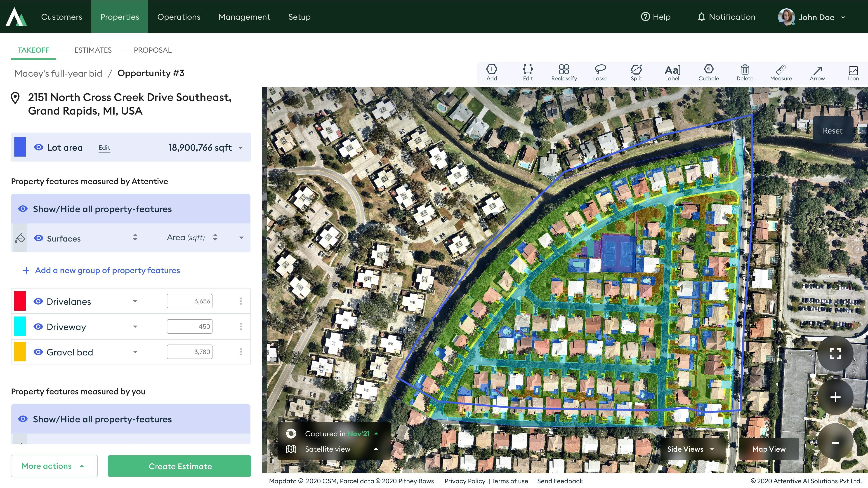868x488 pixels.
Task: Select the Lasso tool
Action: coord(600,72)
